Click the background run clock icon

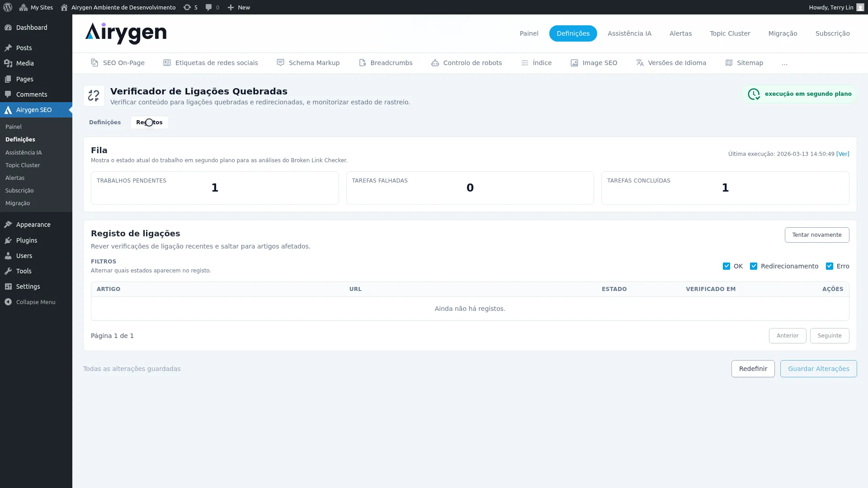pyautogui.click(x=754, y=94)
